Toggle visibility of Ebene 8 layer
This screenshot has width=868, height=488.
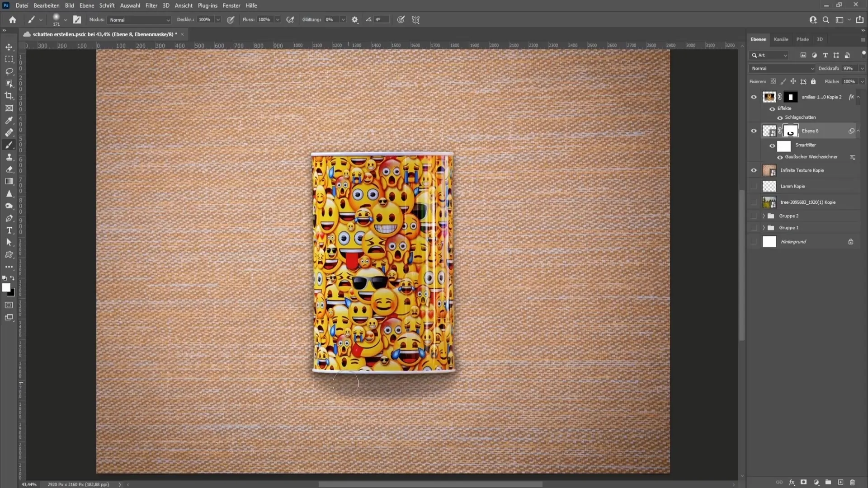(x=754, y=131)
